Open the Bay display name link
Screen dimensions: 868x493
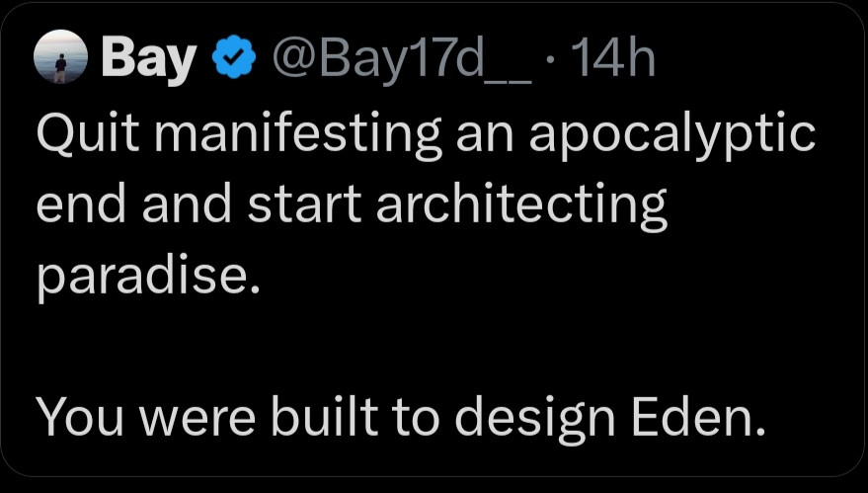tap(148, 61)
